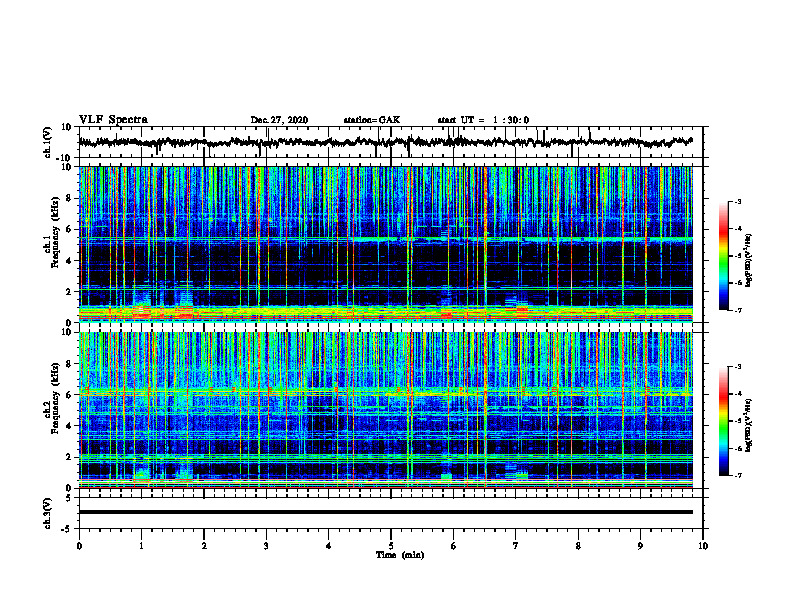The width and height of the screenshot is (792, 612).
Task: Click the ch.1(V) waveform axis label
Action: (x=48, y=142)
